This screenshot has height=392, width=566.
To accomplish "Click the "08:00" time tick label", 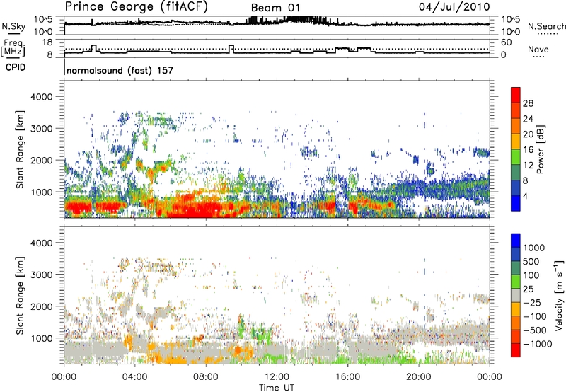I will tap(206, 377).
